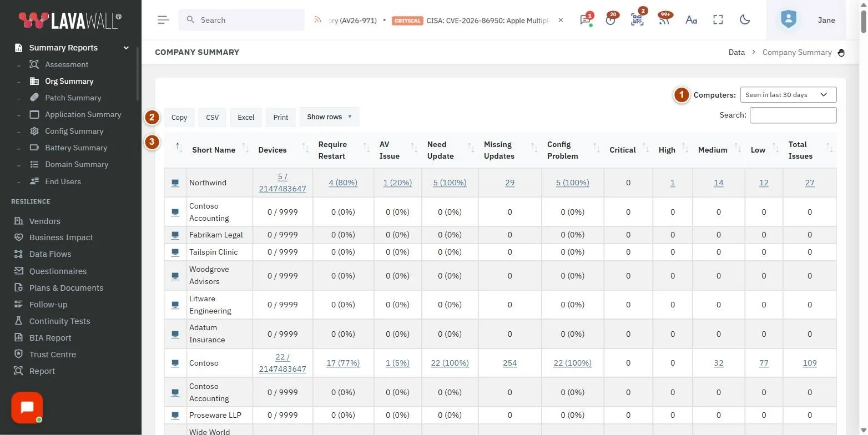This screenshot has height=435, width=868.
Task: Open Application Summary report
Action: 83,114
